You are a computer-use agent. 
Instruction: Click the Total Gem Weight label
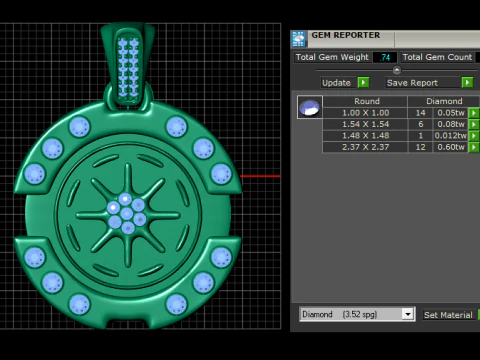click(332, 57)
